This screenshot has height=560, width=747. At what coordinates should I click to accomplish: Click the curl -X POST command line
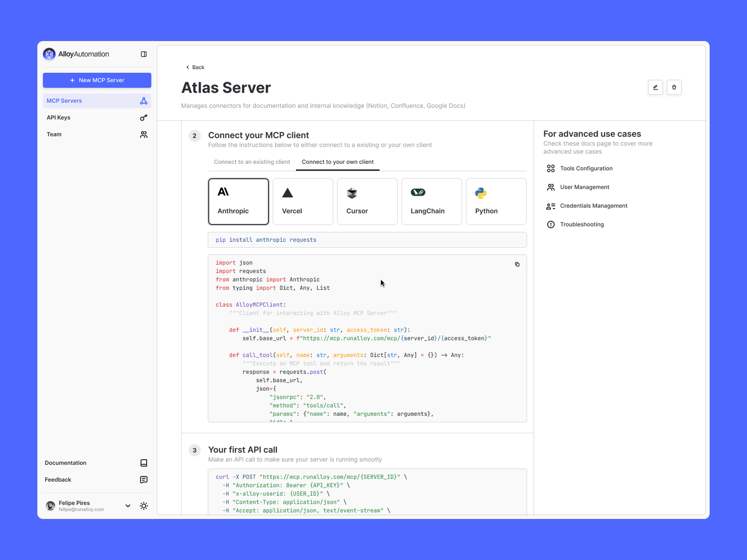tap(311, 477)
